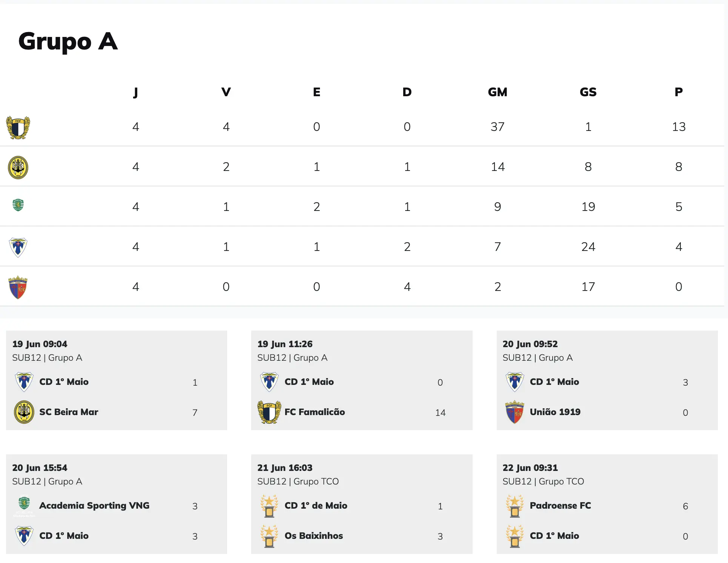Open FC Famalicão team name link
The width and height of the screenshot is (728, 563).
(315, 412)
